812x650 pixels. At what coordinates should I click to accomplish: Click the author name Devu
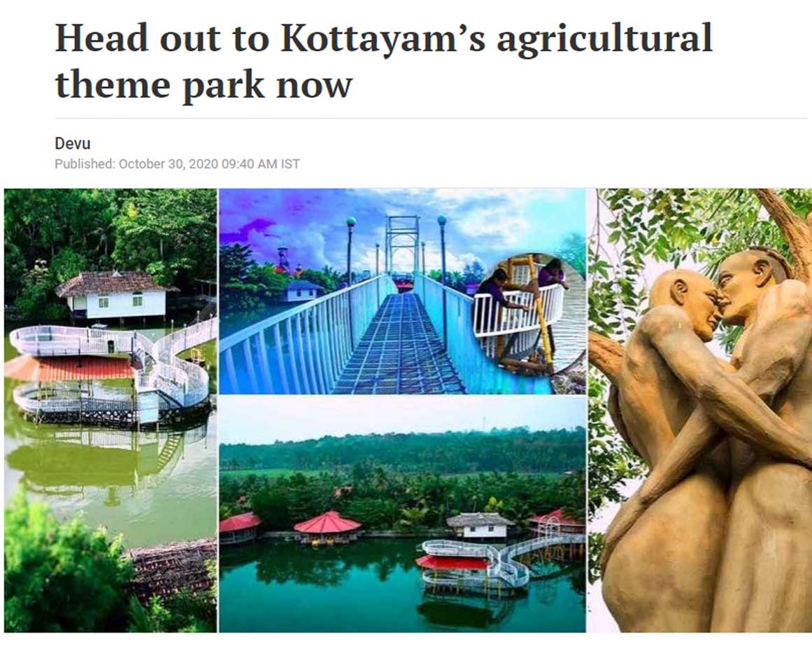[x=73, y=143]
